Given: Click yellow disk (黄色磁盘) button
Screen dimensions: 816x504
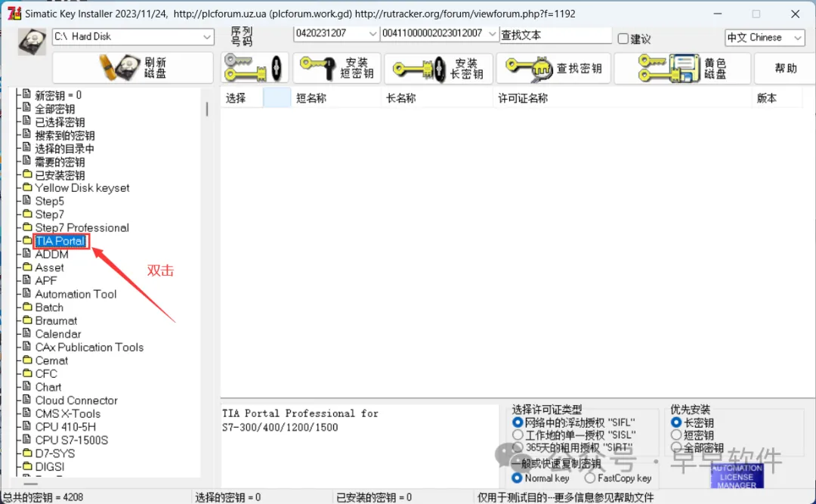Looking at the screenshot, I should [x=682, y=68].
